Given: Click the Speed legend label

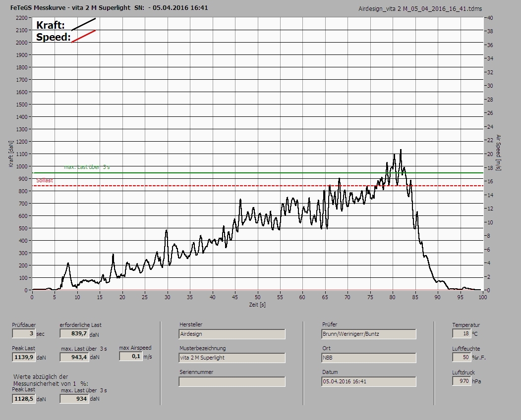Looking at the screenshot, I should [x=53, y=37].
